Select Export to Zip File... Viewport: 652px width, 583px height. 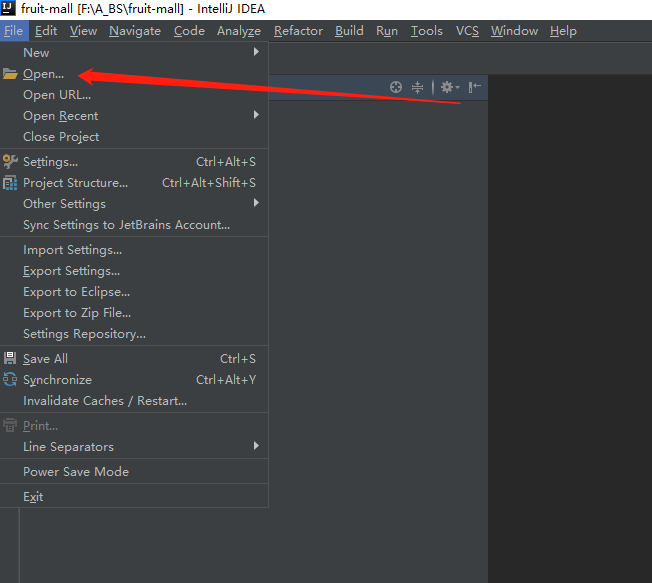134,313
